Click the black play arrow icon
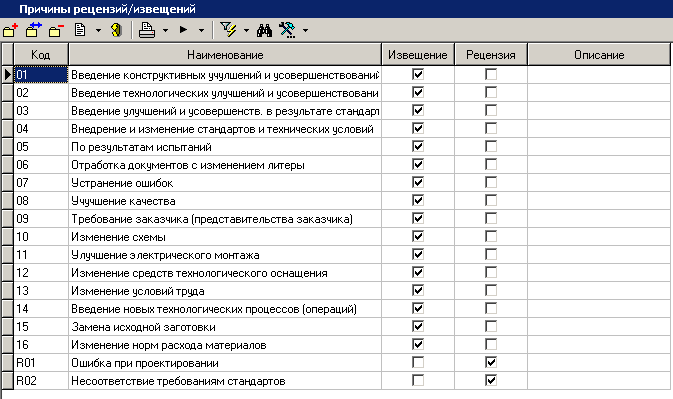 point(184,30)
